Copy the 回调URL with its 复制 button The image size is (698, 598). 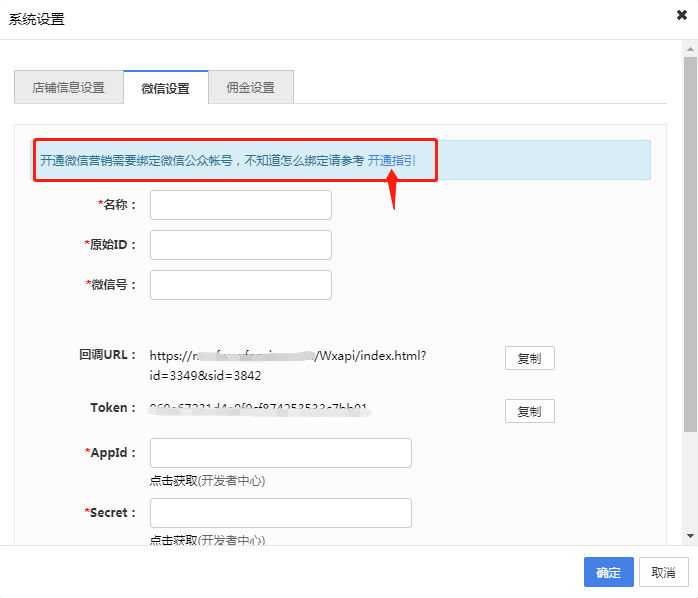529,359
